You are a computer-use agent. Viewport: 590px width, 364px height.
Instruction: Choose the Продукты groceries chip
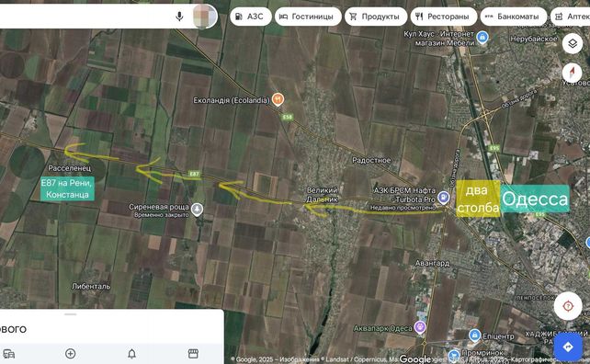pyautogui.click(x=376, y=17)
